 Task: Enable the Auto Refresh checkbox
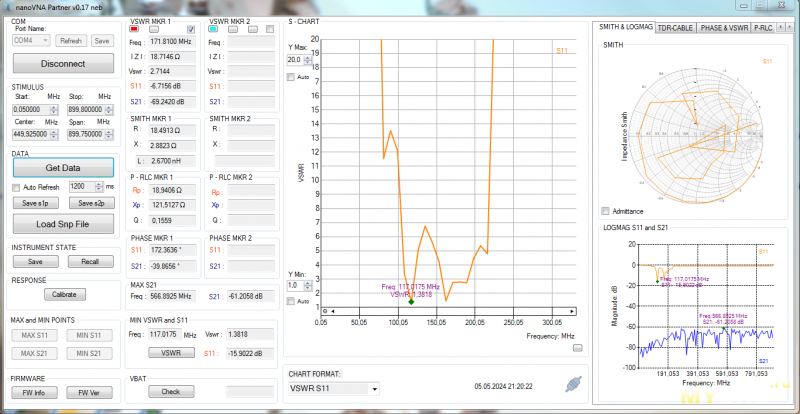16,187
